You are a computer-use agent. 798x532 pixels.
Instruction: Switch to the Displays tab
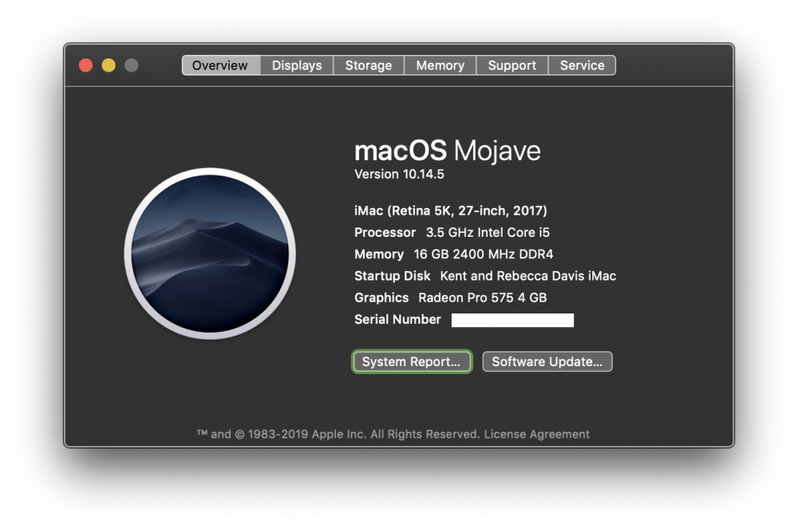click(x=296, y=65)
